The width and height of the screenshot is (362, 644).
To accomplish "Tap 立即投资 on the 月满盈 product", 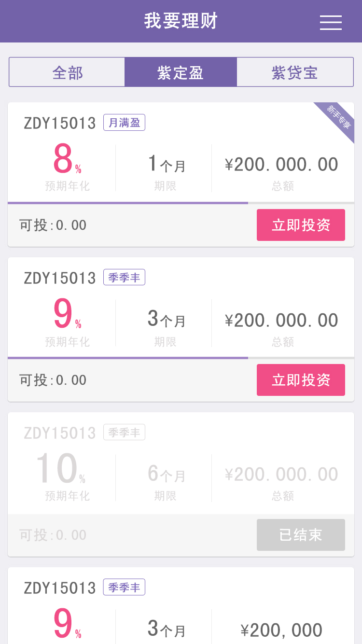I will (301, 225).
